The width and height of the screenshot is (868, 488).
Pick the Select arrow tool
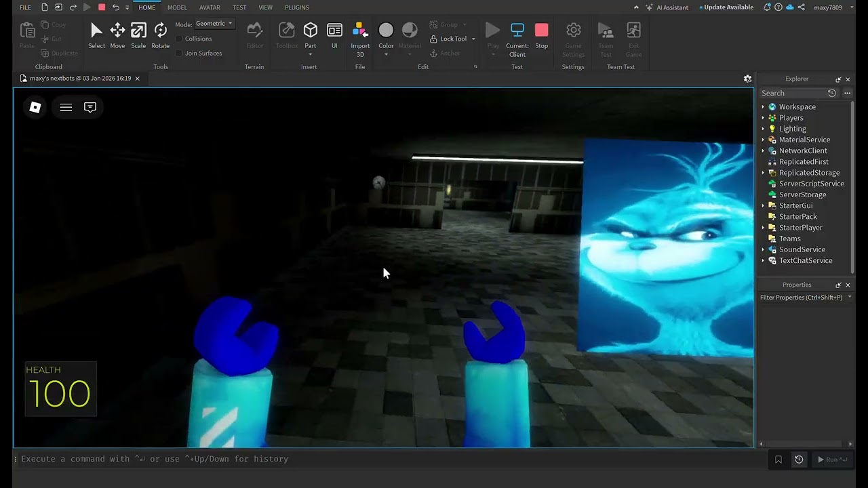click(96, 36)
